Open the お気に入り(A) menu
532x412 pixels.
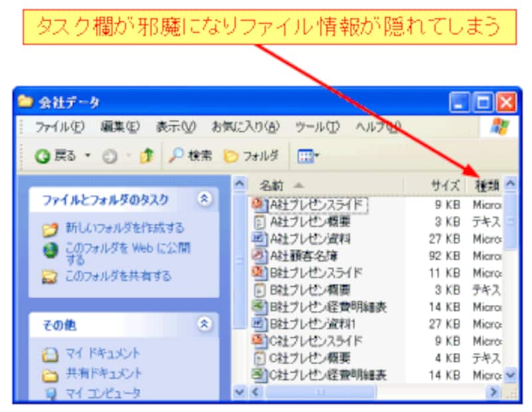click(x=245, y=127)
